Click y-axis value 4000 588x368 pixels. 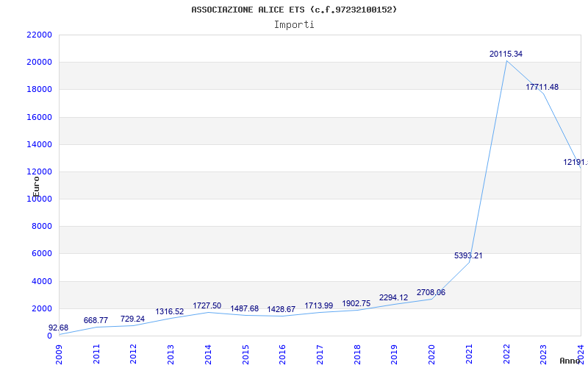click(x=41, y=282)
